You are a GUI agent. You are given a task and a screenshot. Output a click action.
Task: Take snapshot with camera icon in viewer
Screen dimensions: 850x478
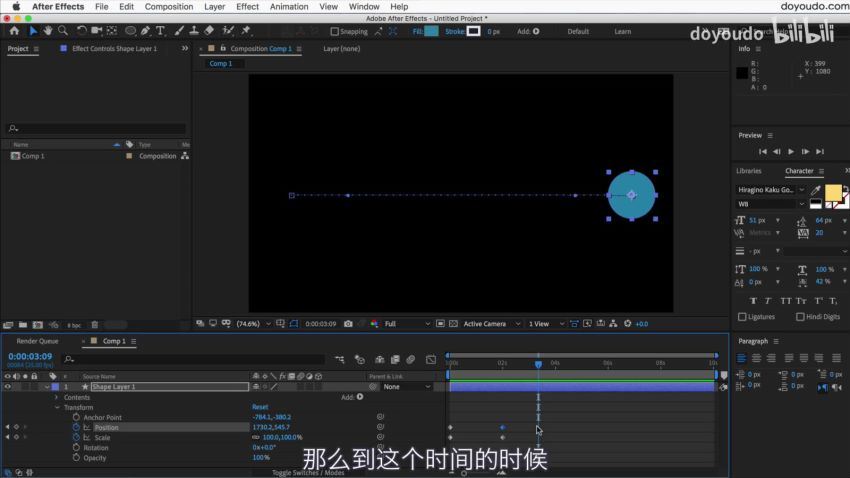coord(347,324)
